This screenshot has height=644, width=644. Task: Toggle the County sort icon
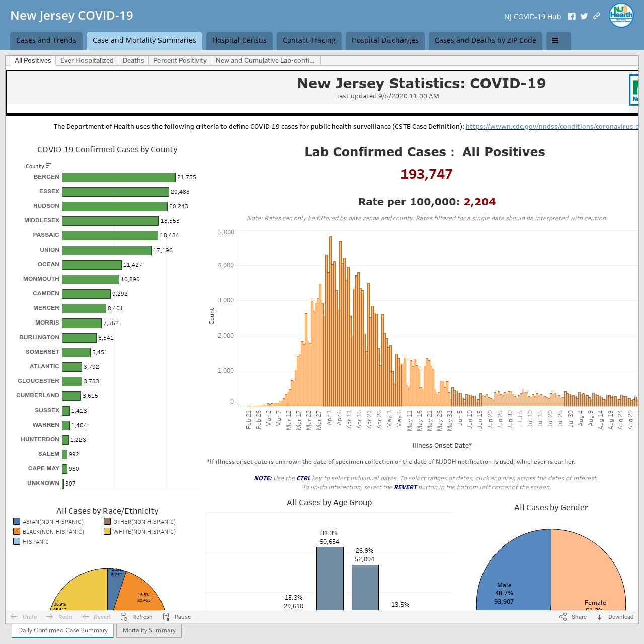49,166
